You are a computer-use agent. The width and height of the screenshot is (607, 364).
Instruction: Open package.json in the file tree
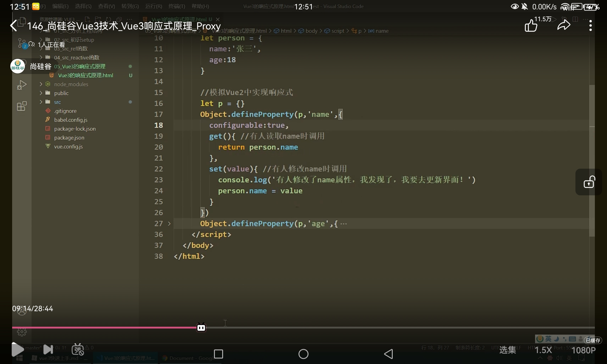[x=69, y=138]
